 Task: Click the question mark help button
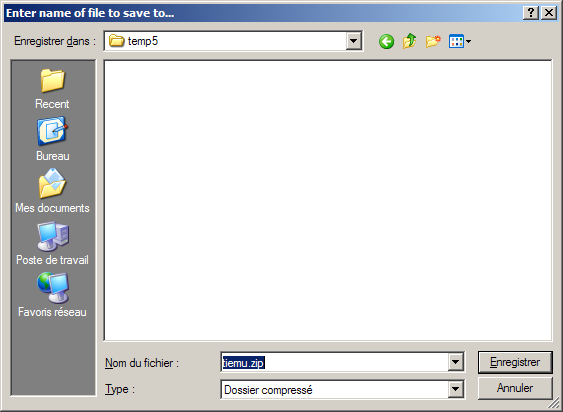(531, 13)
